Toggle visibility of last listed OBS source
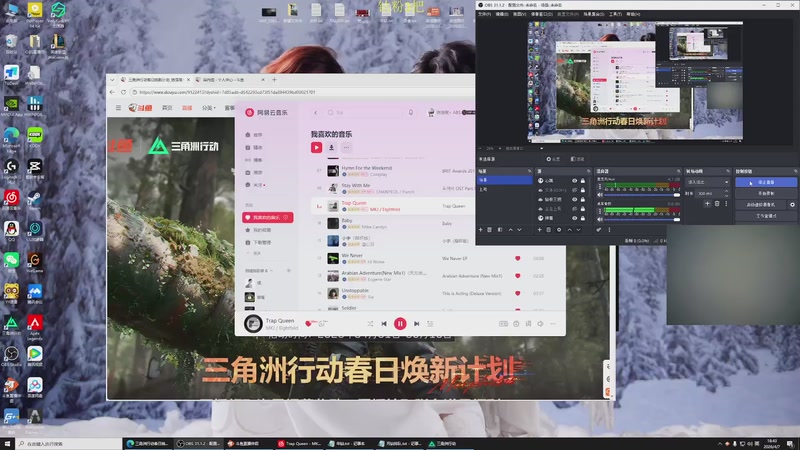Image resolution: width=800 pixels, height=450 pixels. pos(574,218)
